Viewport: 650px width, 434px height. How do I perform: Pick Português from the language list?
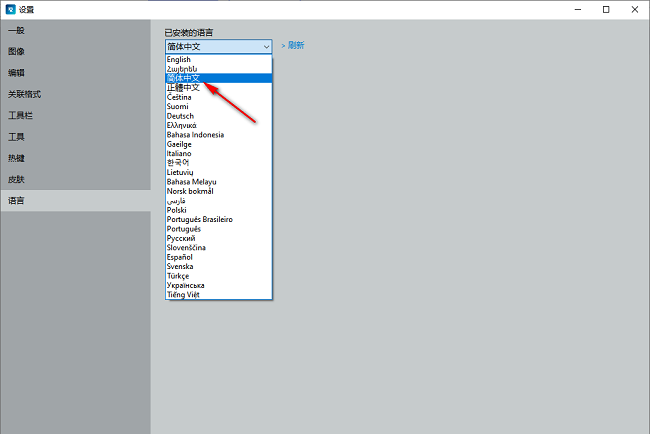(218, 229)
